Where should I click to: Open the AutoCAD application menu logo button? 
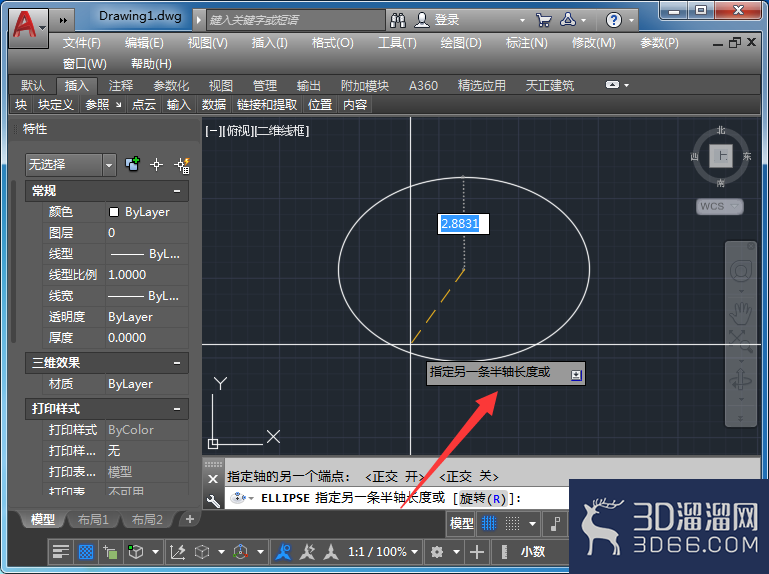[28, 27]
